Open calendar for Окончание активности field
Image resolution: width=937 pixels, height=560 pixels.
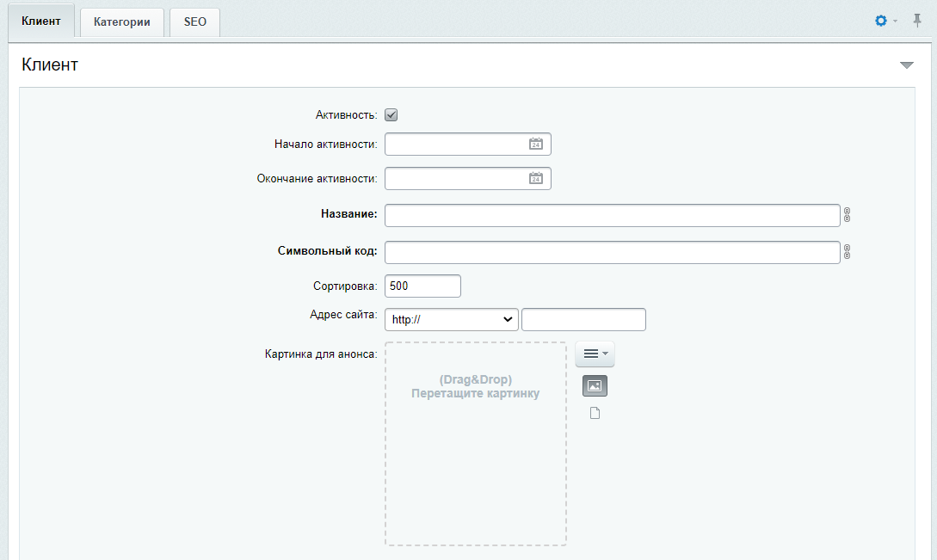(535, 179)
